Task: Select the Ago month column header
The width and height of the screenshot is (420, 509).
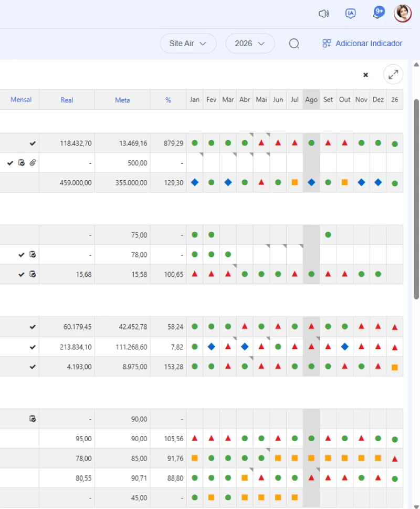Action: tap(311, 100)
